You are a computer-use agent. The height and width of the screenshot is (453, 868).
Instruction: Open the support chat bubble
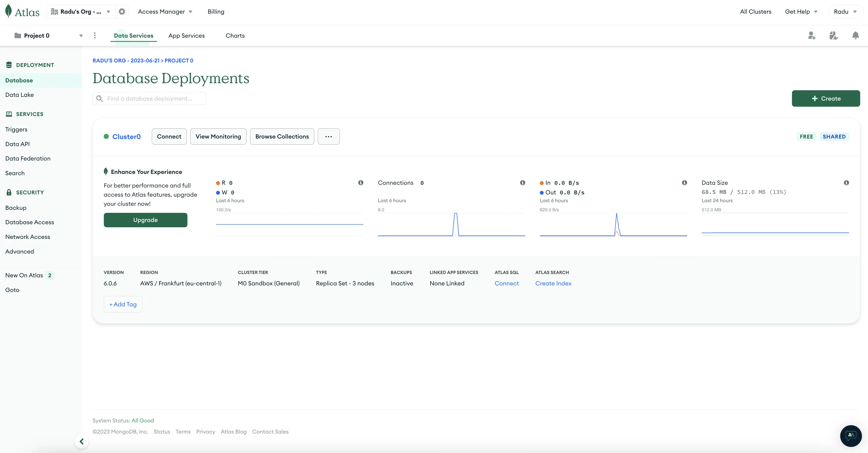coord(851,436)
